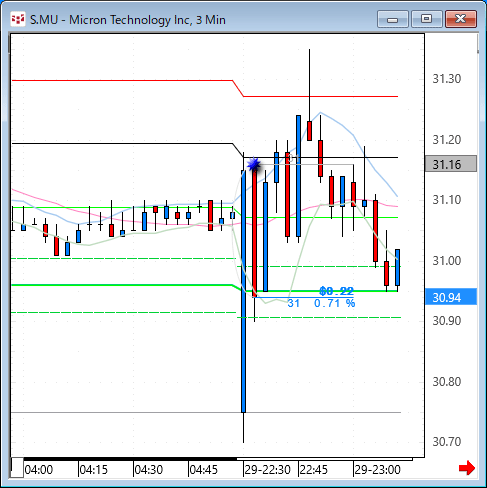Click the 31.16 price marker label
This screenshot has height=488, width=487.
tap(451, 164)
